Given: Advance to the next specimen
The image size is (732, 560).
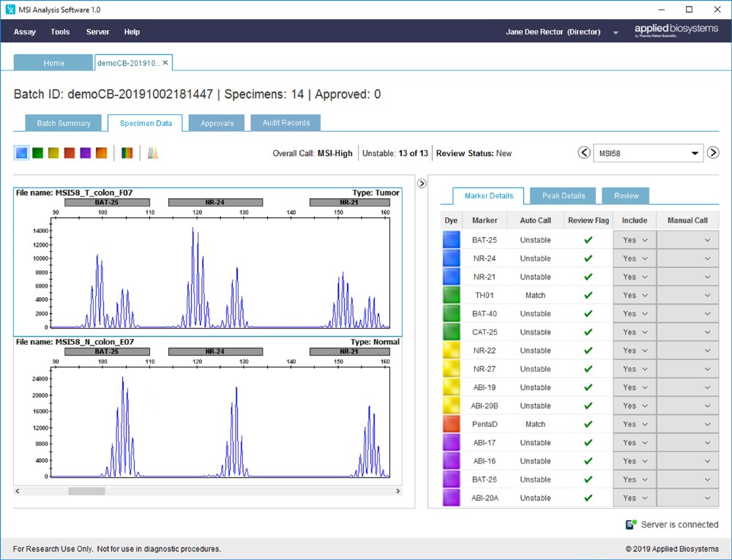Looking at the screenshot, I should [x=713, y=153].
